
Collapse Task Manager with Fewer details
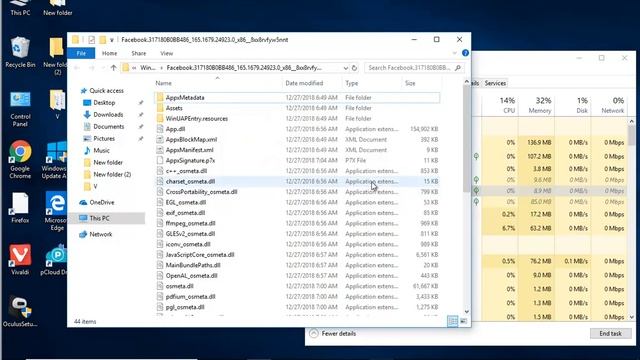coord(333,333)
